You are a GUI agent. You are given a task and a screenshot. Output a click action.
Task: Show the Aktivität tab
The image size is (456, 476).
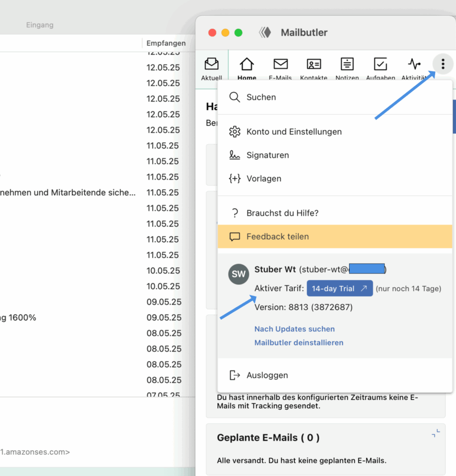[414, 69]
